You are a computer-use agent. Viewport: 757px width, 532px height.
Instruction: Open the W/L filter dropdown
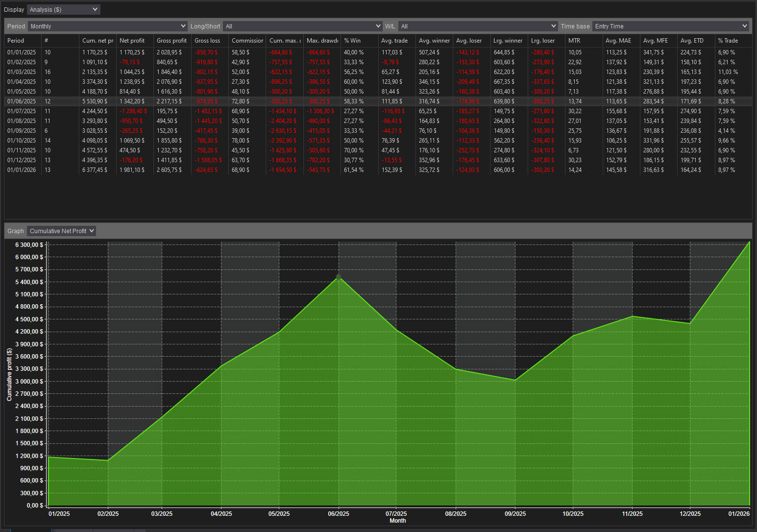478,26
